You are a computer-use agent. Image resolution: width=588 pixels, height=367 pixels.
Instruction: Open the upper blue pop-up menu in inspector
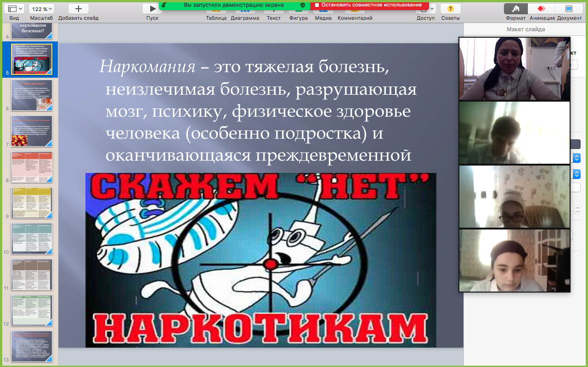point(577,158)
